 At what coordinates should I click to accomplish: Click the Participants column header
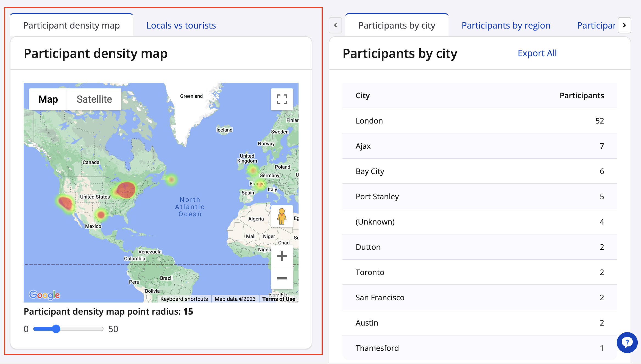coord(581,96)
